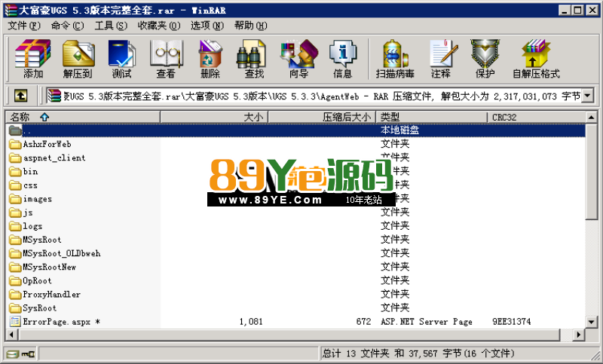Sort by 大小 column header
603x364 pixels.
point(214,117)
